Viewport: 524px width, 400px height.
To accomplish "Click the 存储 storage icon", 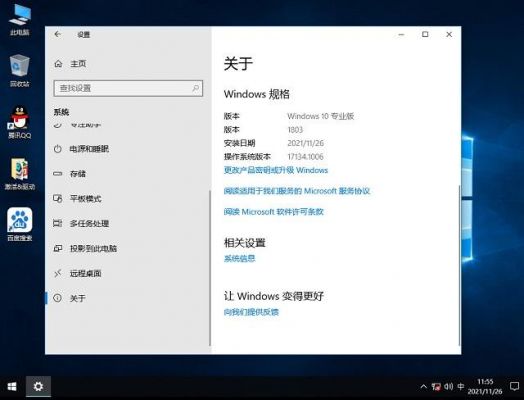I will click(58, 174).
